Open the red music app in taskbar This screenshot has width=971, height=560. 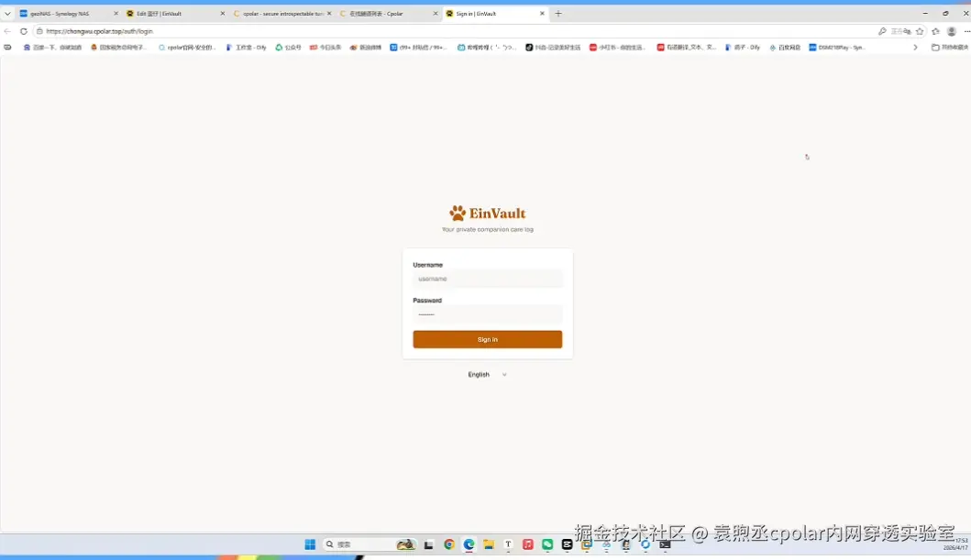click(527, 544)
